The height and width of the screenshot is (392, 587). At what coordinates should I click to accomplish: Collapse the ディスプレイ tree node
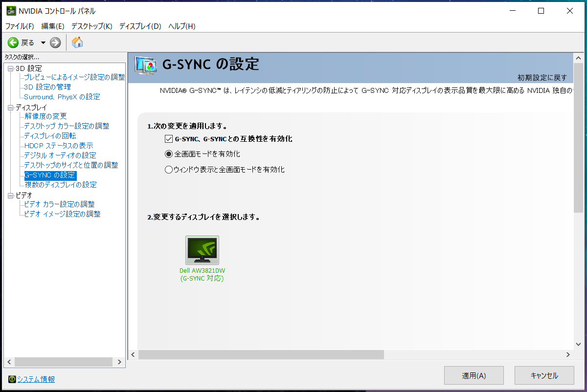coord(10,108)
